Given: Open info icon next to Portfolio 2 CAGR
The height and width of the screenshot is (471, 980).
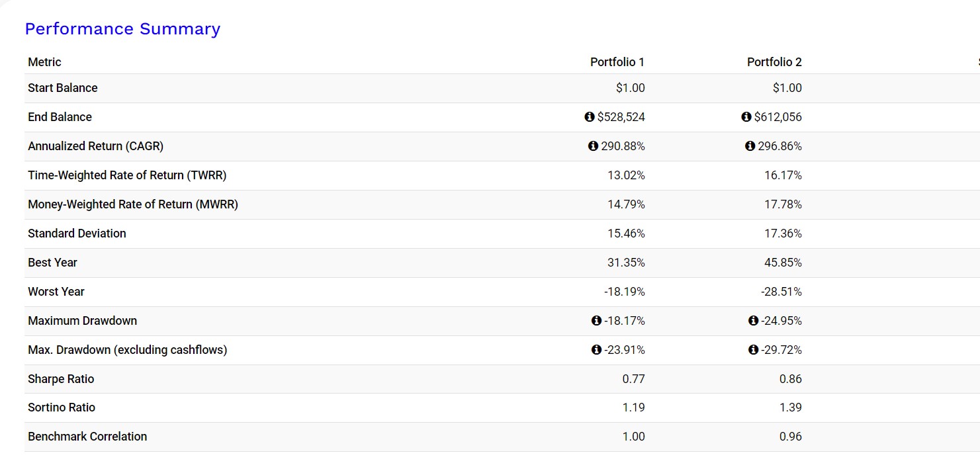Looking at the screenshot, I should (x=750, y=146).
